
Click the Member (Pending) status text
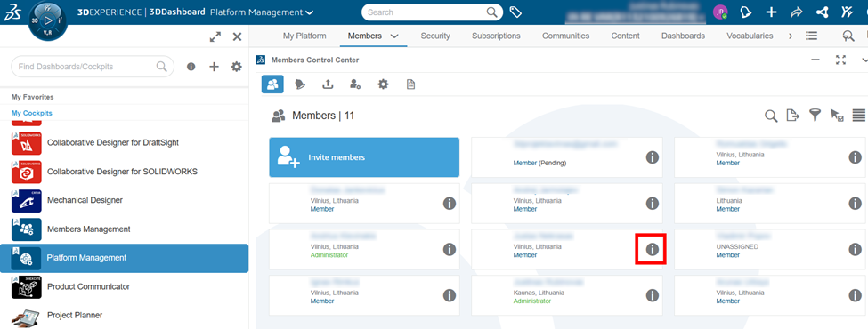(539, 163)
